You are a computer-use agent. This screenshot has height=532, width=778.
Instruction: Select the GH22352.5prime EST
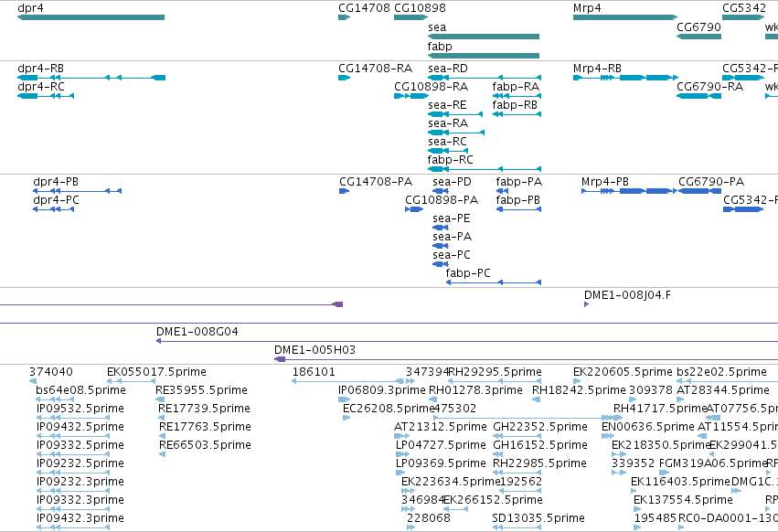point(517,436)
